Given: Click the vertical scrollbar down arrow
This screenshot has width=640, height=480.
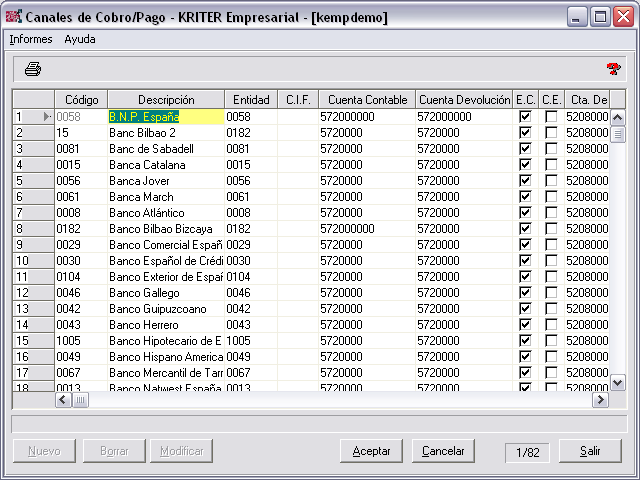Looking at the screenshot, I should point(618,383).
